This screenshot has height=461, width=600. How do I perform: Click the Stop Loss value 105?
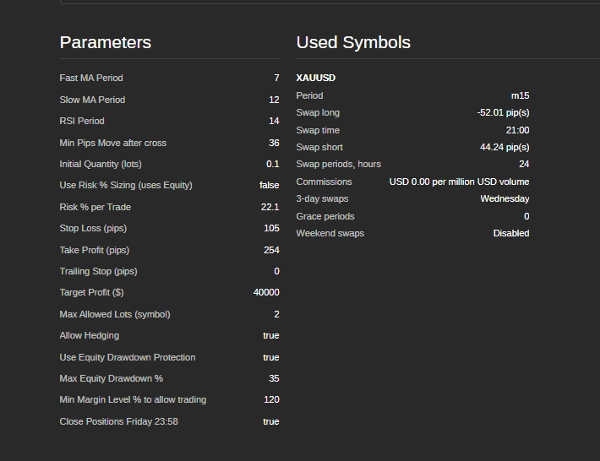272,228
